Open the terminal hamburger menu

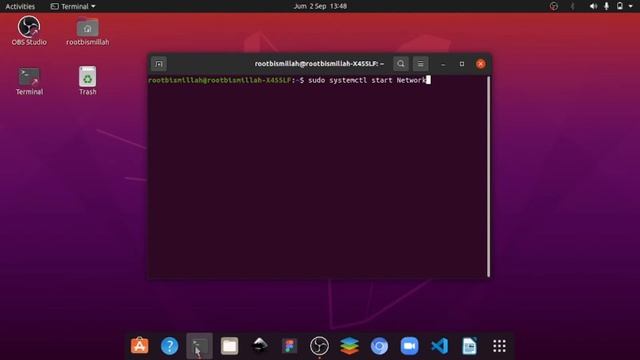pyautogui.click(x=420, y=64)
